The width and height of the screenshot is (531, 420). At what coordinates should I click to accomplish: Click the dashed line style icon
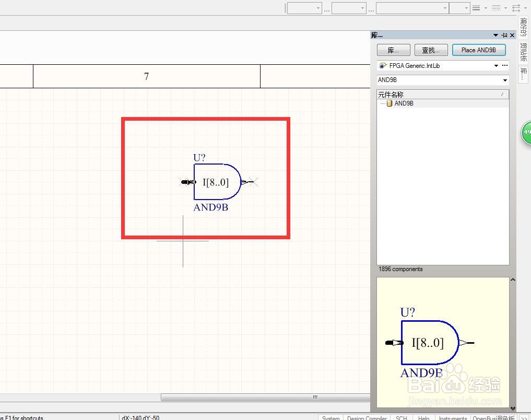(496, 8)
